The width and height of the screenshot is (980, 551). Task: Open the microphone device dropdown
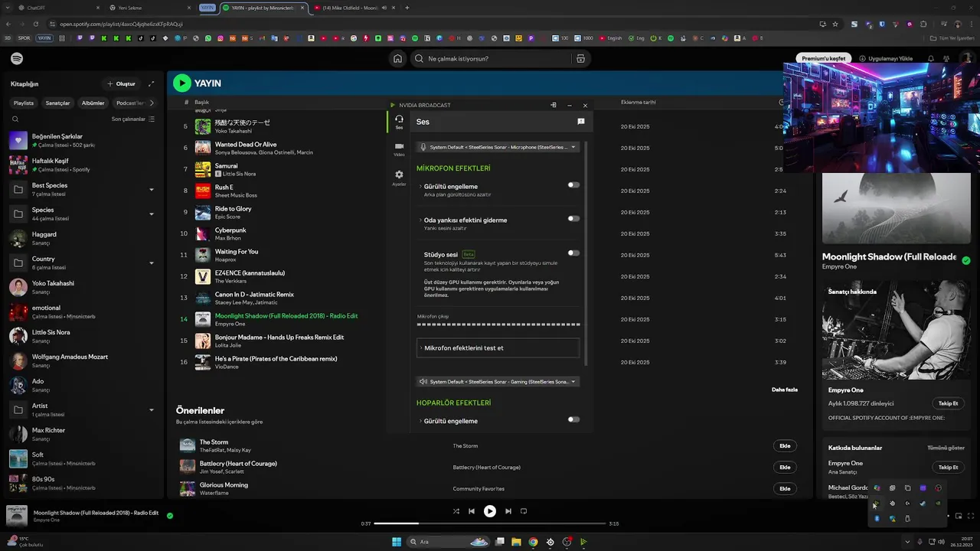coord(498,147)
